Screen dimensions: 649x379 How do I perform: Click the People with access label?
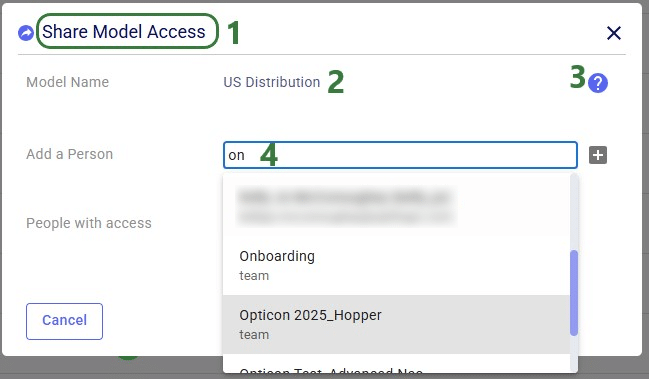coord(89,223)
